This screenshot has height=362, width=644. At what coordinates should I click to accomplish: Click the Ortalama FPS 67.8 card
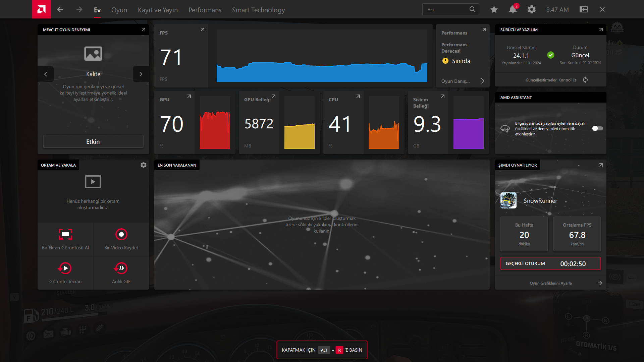pyautogui.click(x=577, y=234)
